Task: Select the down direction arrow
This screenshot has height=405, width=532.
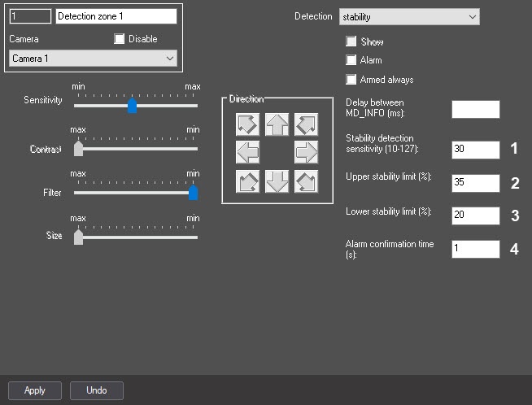Action: pyautogui.click(x=277, y=181)
